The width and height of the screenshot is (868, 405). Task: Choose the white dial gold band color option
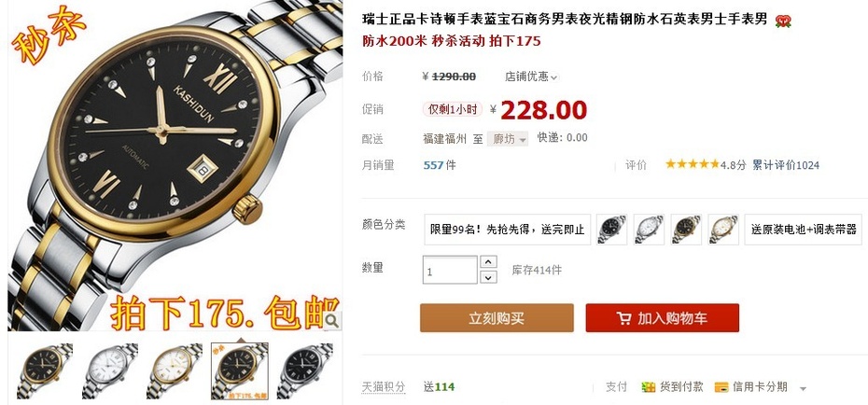pos(723,230)
